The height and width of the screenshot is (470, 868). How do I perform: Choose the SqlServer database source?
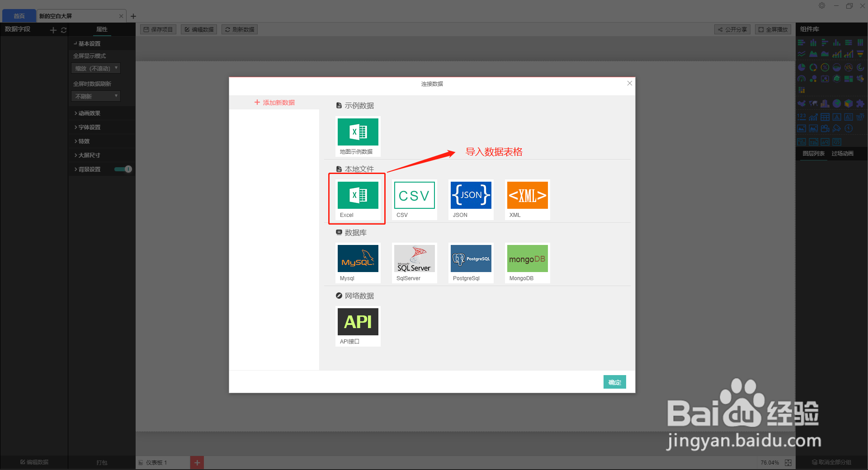(x=415, y=263)
